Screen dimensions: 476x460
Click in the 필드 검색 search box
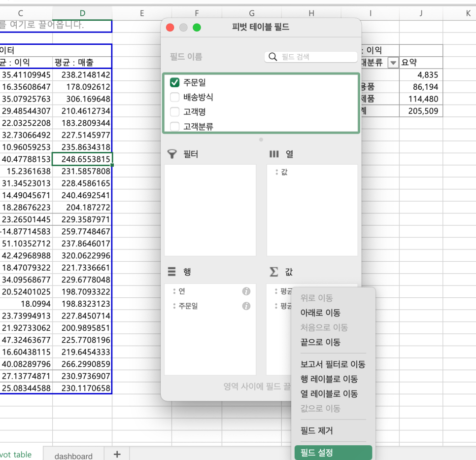coord(311,57)
